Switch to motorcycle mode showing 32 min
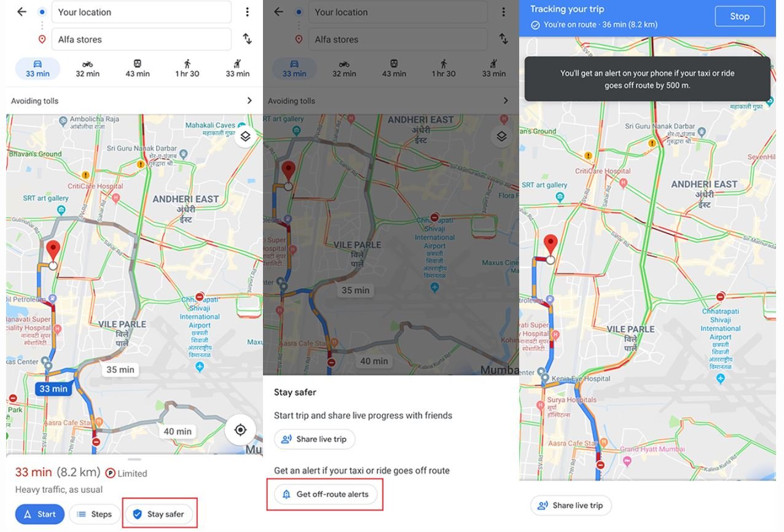 [87, 68]
